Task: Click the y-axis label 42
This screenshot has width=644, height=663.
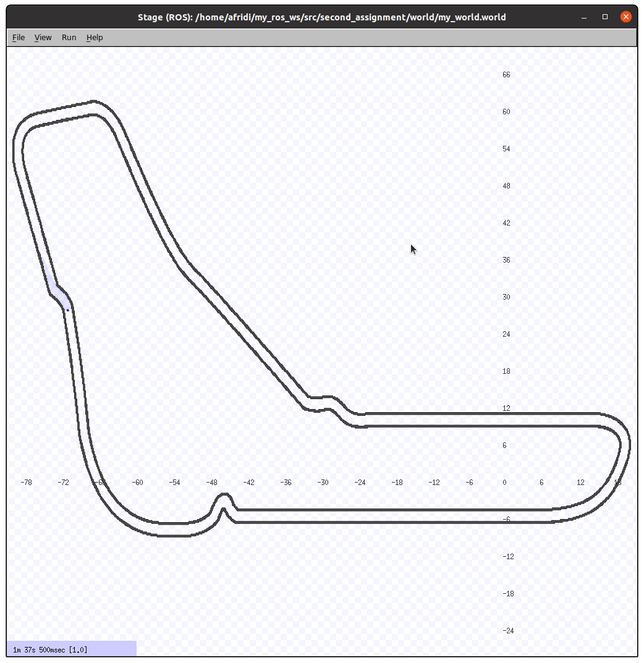Action: pyautogui.click(x=506, y=223)
